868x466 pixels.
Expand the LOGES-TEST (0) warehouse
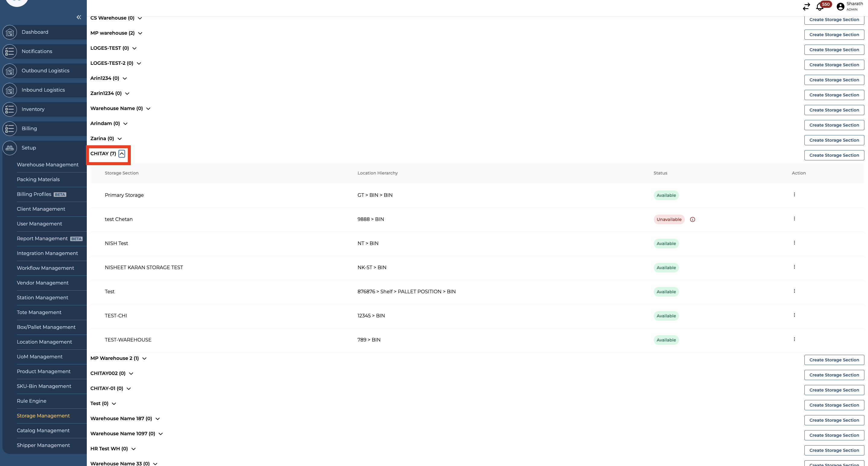(x=134, y=48)
